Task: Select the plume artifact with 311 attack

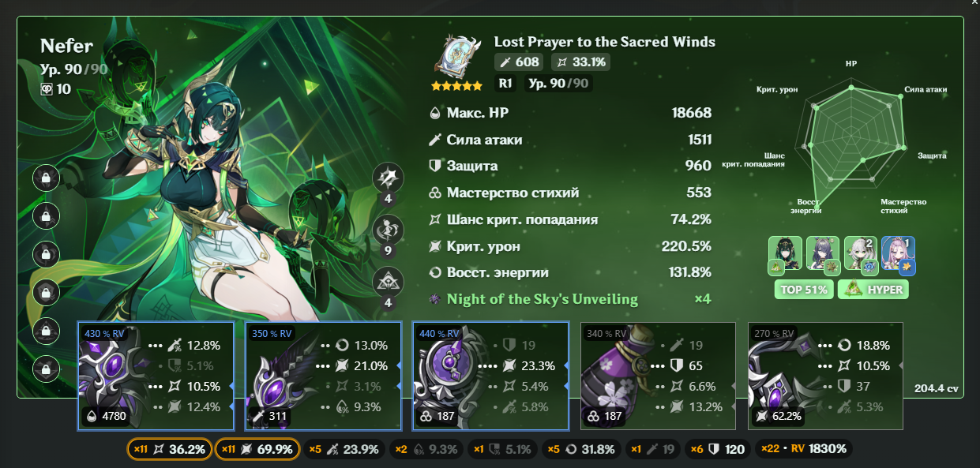Action: (323, 376)
